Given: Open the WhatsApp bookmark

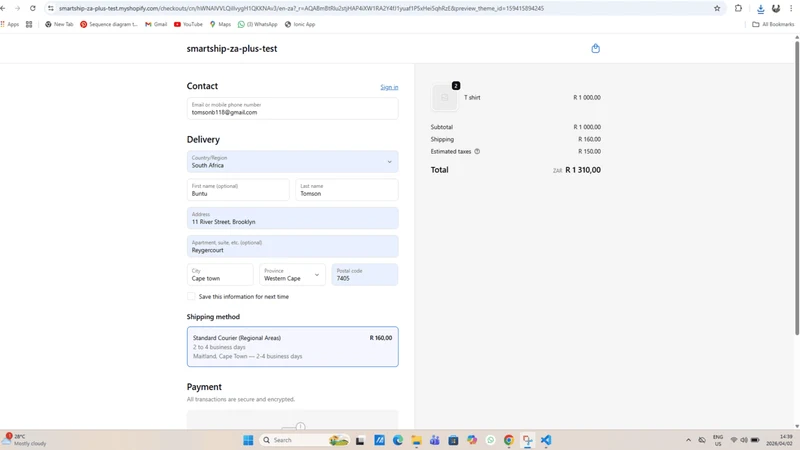Looking at the screenshot, I should pos(258,24).
